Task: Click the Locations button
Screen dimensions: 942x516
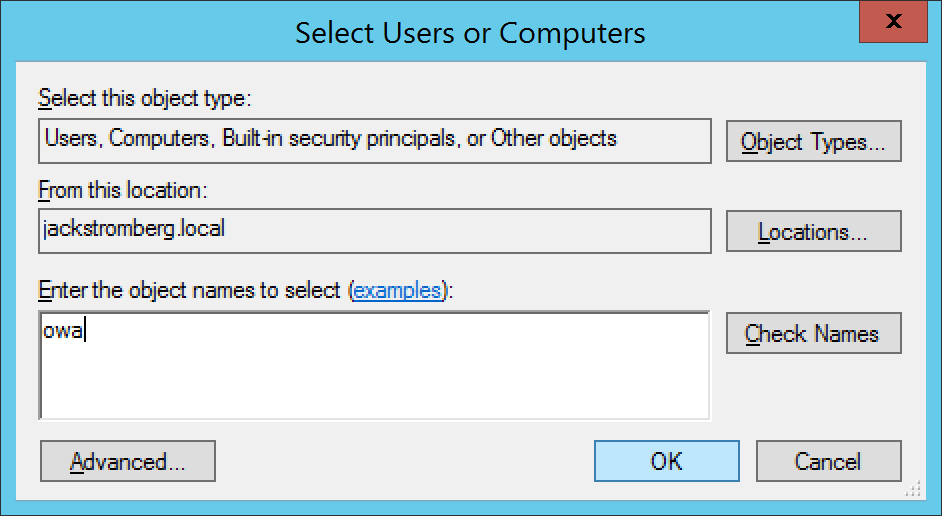Action: tap(813, 232)
